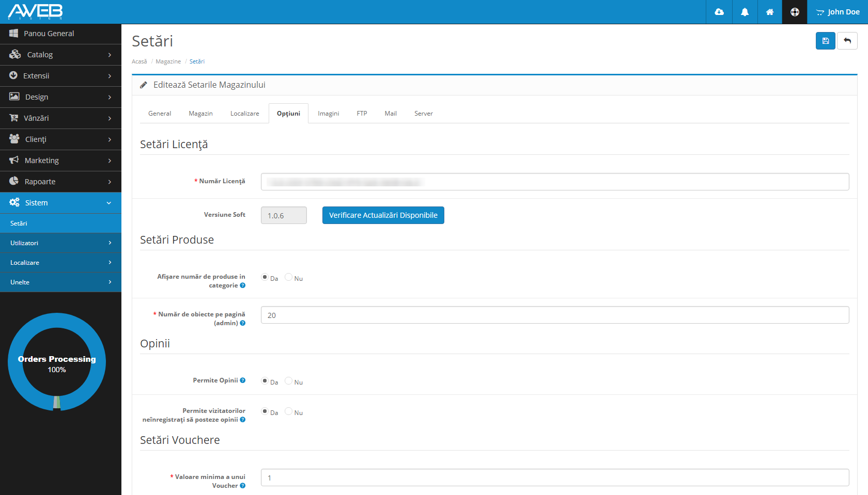
Task: Expand the Catalog sidebar menu
Action: click(x=60, y=55)
